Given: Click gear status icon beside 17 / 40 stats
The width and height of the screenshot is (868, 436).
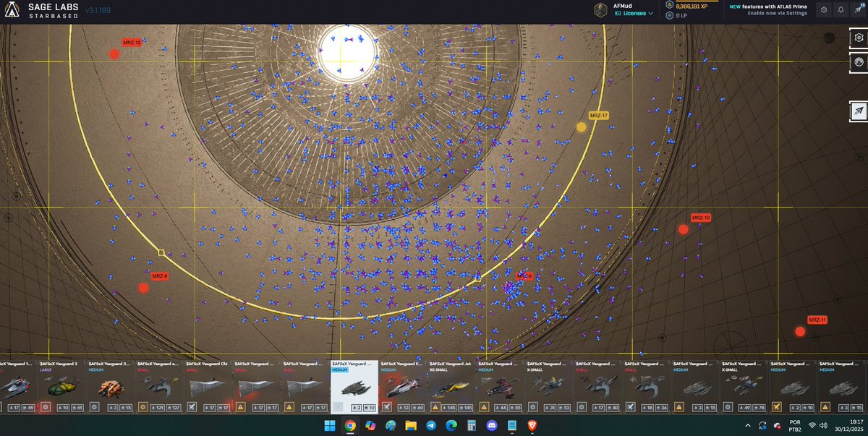Looking at the screenshot, I should [x=582, y=407].
